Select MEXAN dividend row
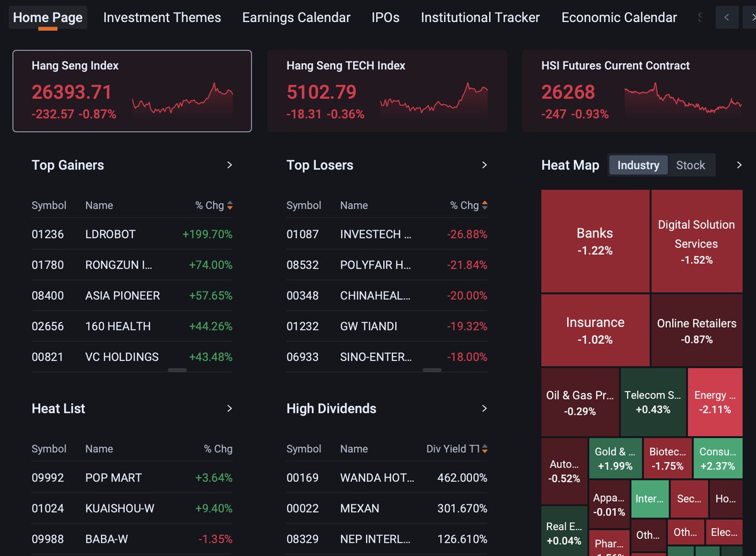Screen dimensions: 756x556 tap(387, 508)
